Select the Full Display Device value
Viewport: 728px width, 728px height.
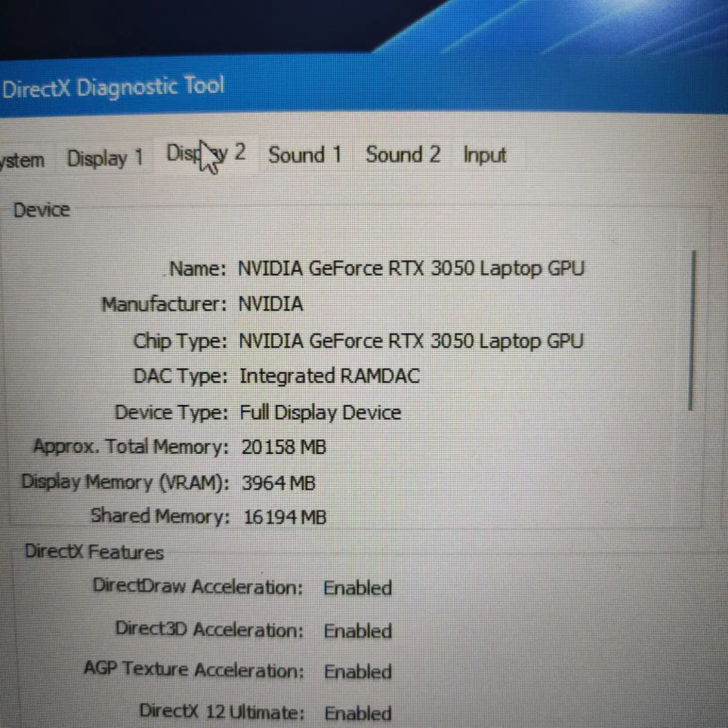tap(320, 413)
